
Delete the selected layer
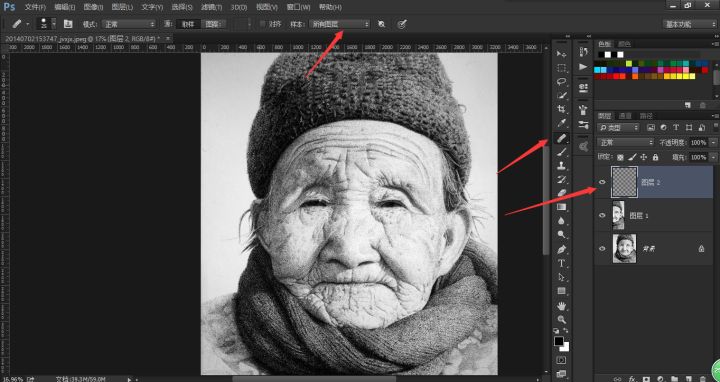(703, 378)
